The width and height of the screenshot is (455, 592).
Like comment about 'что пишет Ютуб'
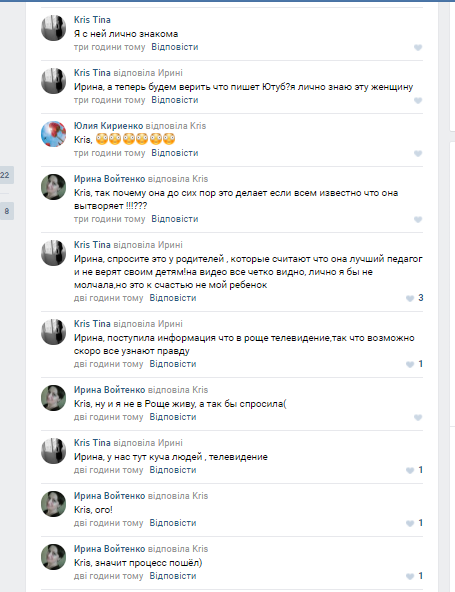point(418,100)
